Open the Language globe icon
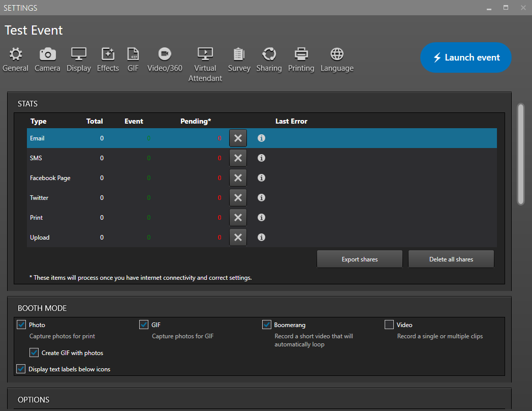 tap(337, 54)
